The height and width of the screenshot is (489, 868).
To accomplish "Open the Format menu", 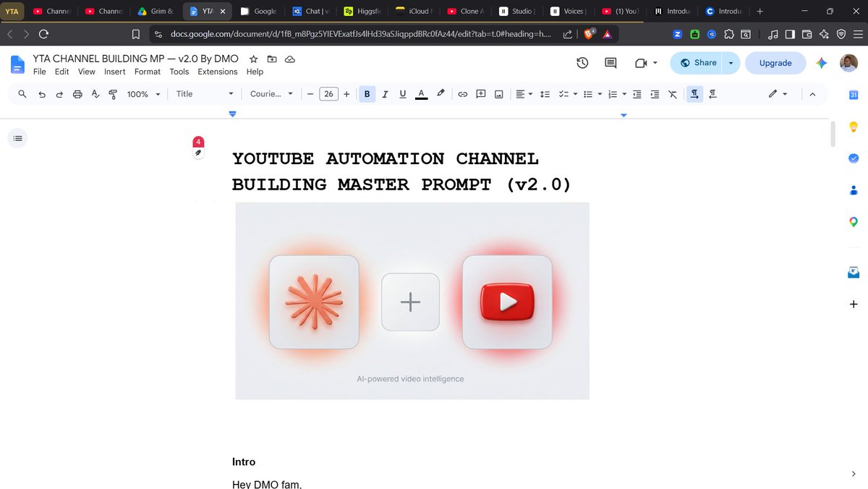I will tap(148, 72).
